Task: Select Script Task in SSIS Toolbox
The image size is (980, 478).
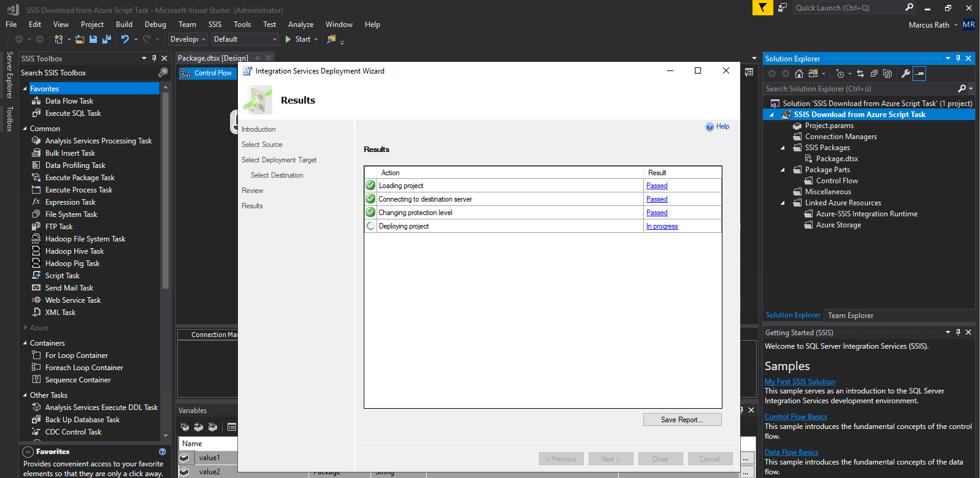Action: coord(63,276)
